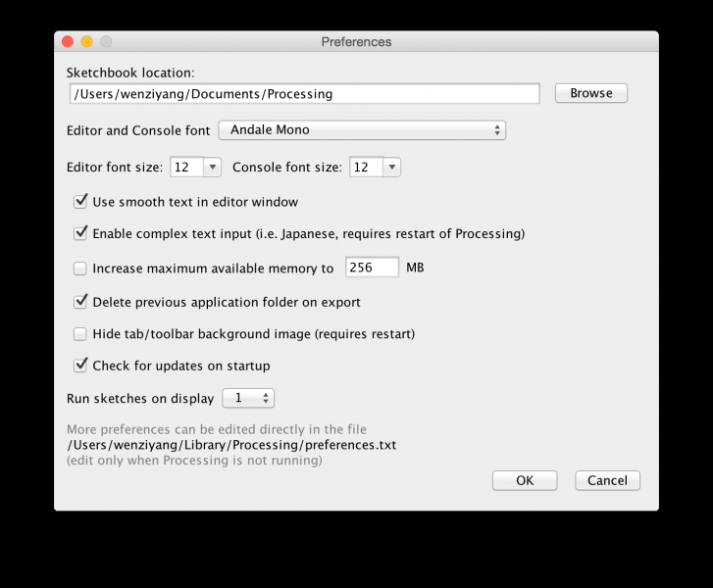This screenshot has height=588, width=713.
Task: Click the Editor font size value box
Action: (x=187, y=168)
